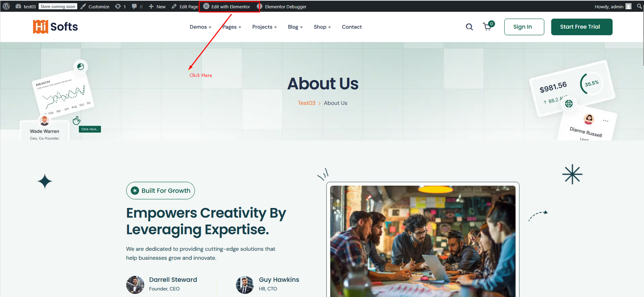Open Elementor Debugger from admin bar
This screenshot has width=644, height=297.
tap(285, 7)
